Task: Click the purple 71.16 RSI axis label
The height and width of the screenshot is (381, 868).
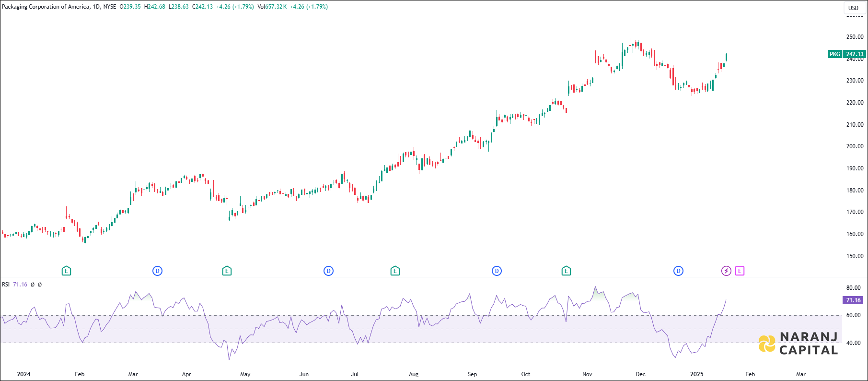Action: 853,300
